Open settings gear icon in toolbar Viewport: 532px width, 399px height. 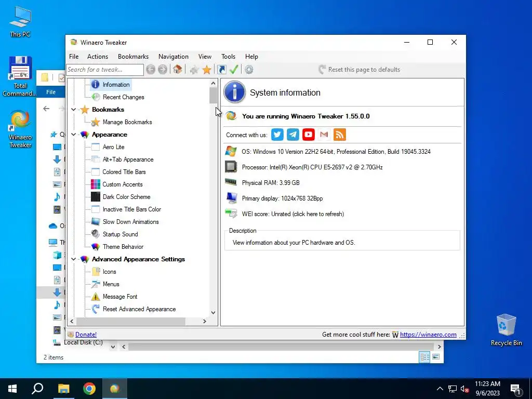(249, 70)
